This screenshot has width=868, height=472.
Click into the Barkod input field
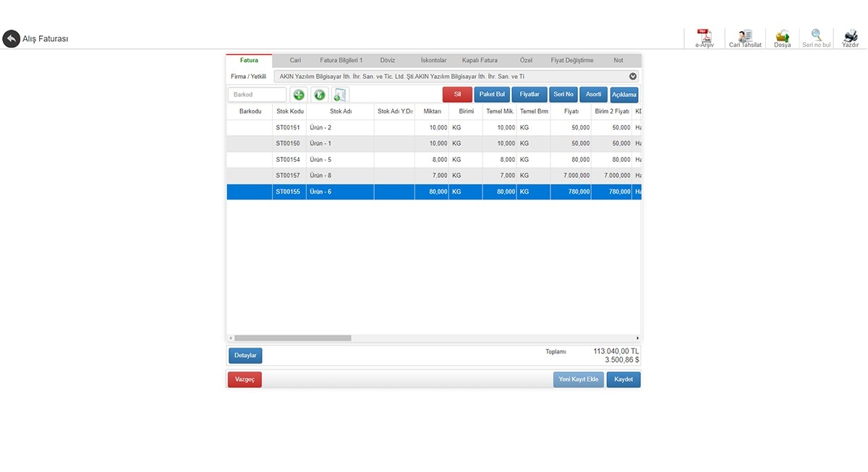click(x=257, y=95)
